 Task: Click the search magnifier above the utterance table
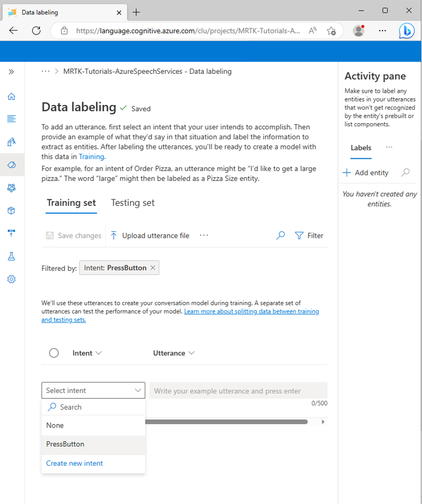point(280,235)
